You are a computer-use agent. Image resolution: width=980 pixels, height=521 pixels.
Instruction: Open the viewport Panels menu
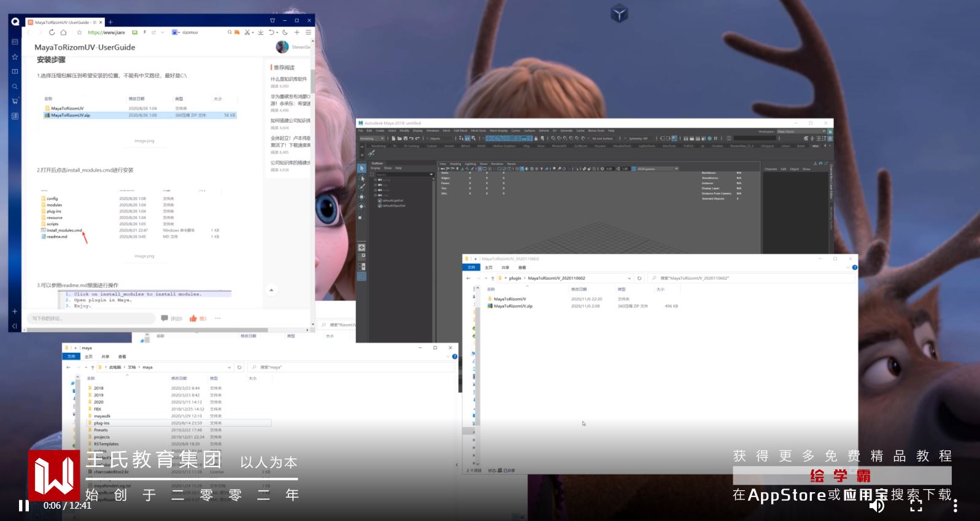(x=511, y=164)
